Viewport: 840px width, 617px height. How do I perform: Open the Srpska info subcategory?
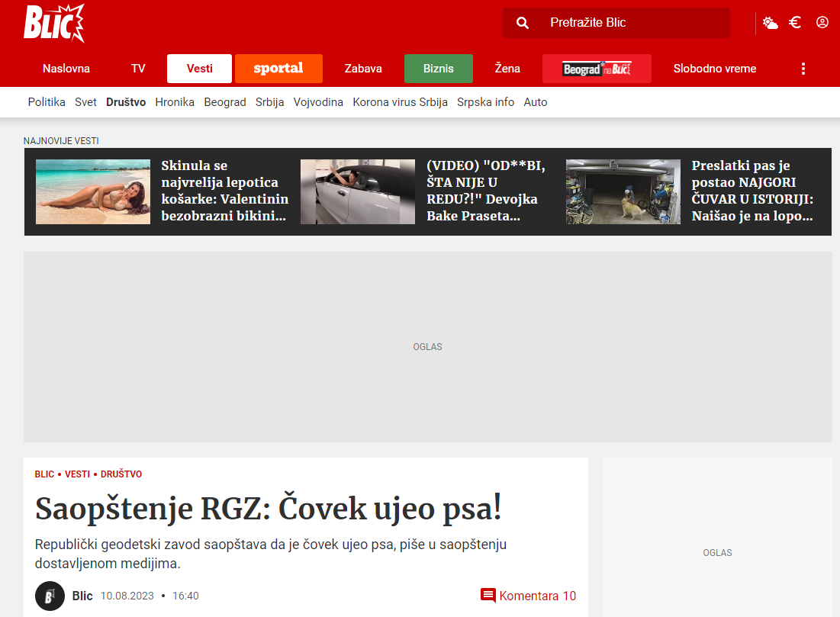click(485, 101)
